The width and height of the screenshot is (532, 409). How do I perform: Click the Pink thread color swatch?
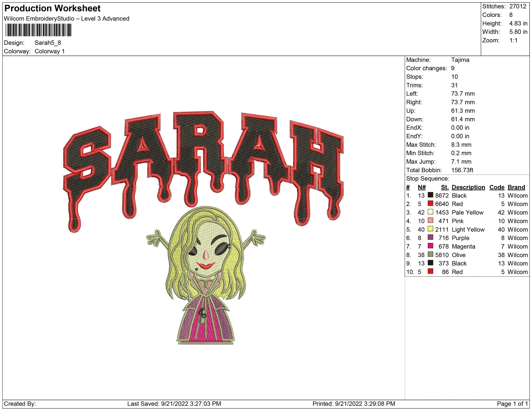point(430,220)
